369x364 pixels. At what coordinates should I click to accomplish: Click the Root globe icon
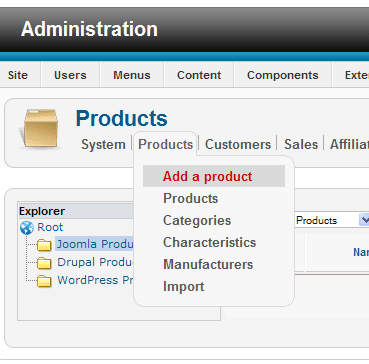pos(27,228)
